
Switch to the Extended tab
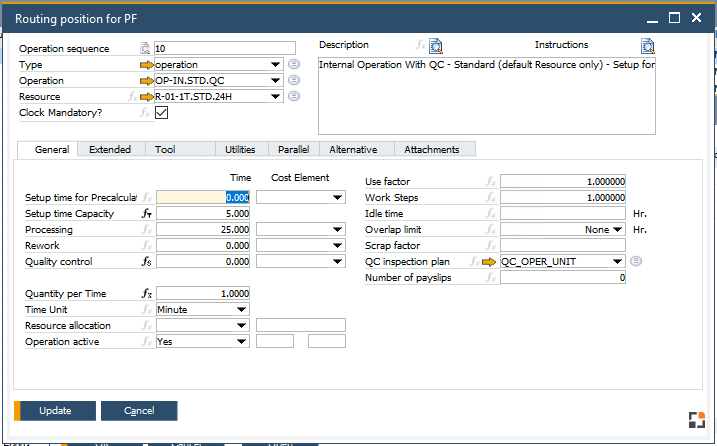click(110, 150)
